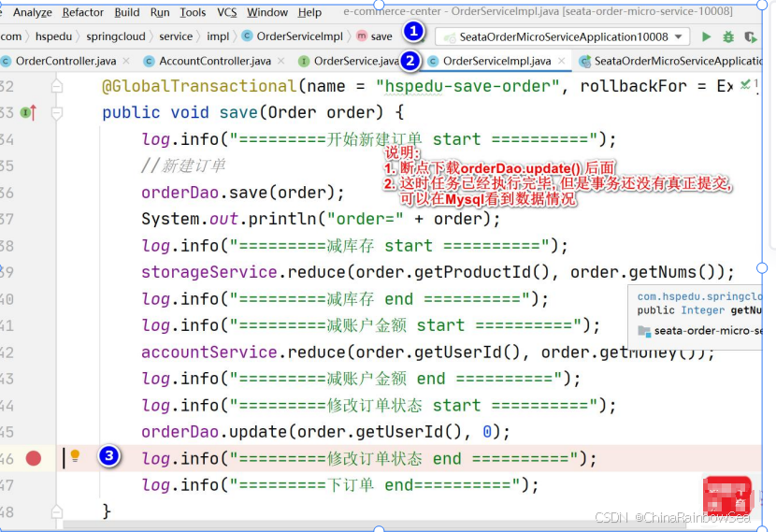Image resolution: width=776 pixels, height=532 pixels.
Task: Click the implements-method gutter icon beside save
Action: 28,113
